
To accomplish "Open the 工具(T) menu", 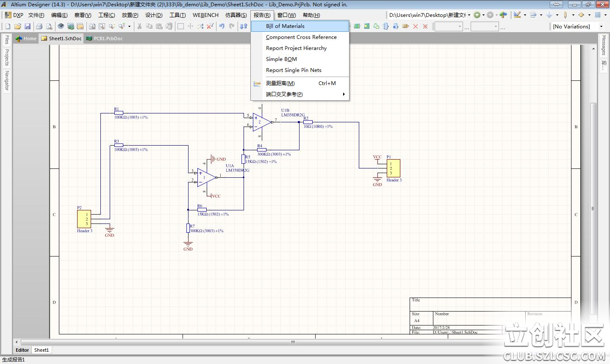I will click(x=177, y=15).
